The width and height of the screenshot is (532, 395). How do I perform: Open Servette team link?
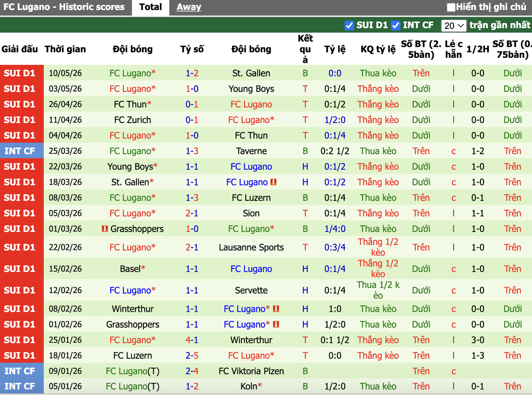click(251, 290)
